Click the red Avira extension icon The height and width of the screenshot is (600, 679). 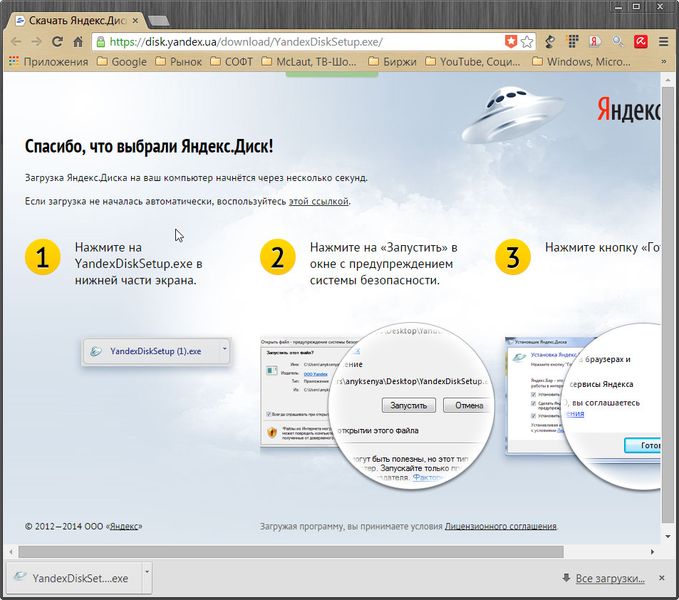[640, 42]
